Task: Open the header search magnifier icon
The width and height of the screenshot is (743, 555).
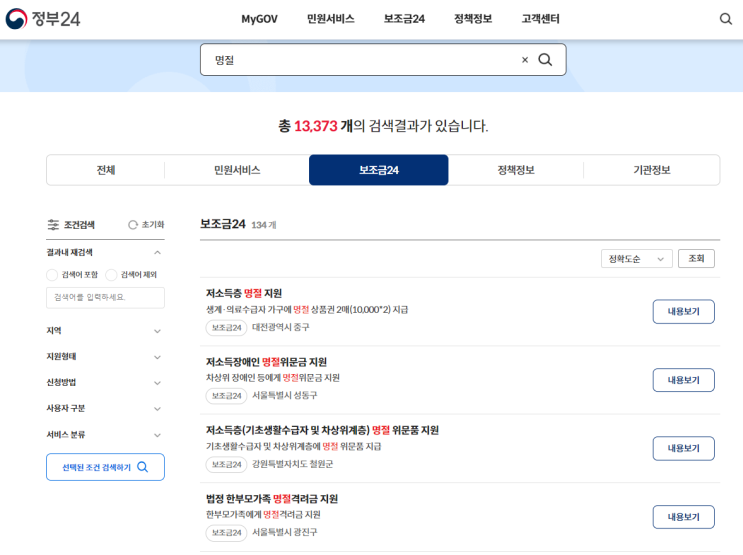Action: (x=725, y=19)
